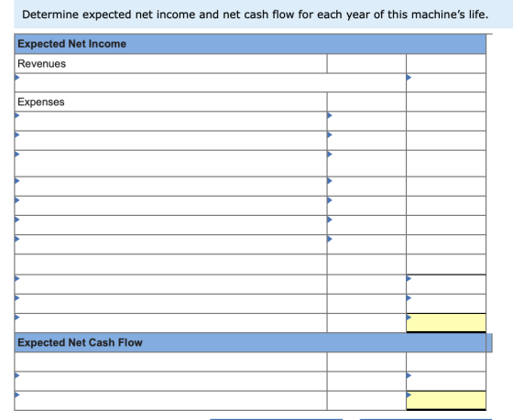Open the first label dropdown under Expenses
This screenshot has width=513, height=420.
pos(170,122)
